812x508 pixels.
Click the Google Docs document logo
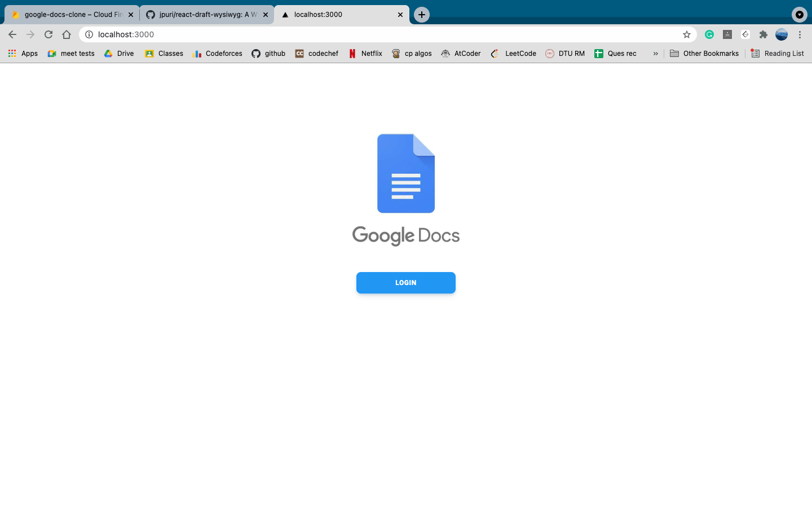pos(406,173)
